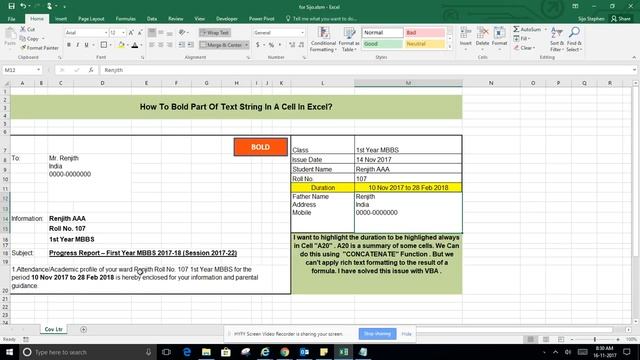Switch to the Insert ribbon tab
The width and height of the screenshot is (640, 360).
(x=61, y=19)
